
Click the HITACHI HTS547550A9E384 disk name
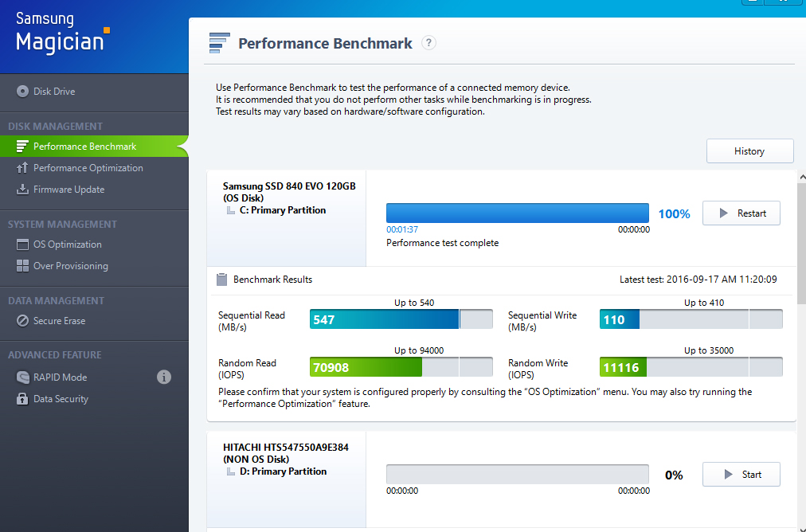tap(286, 448)
